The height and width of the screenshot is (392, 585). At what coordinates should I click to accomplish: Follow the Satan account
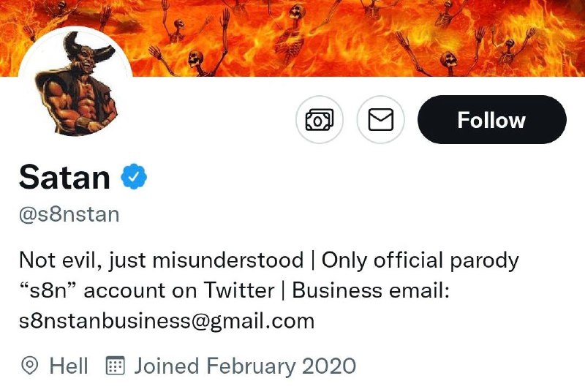(491, 119)
